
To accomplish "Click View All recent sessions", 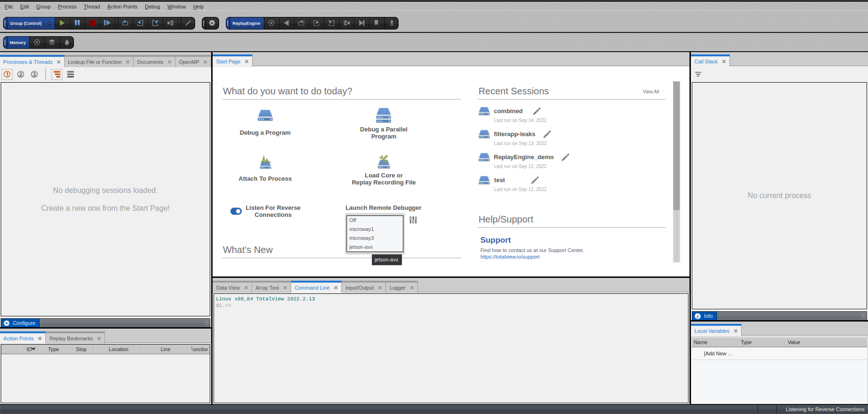I will [x=651, y=92].
